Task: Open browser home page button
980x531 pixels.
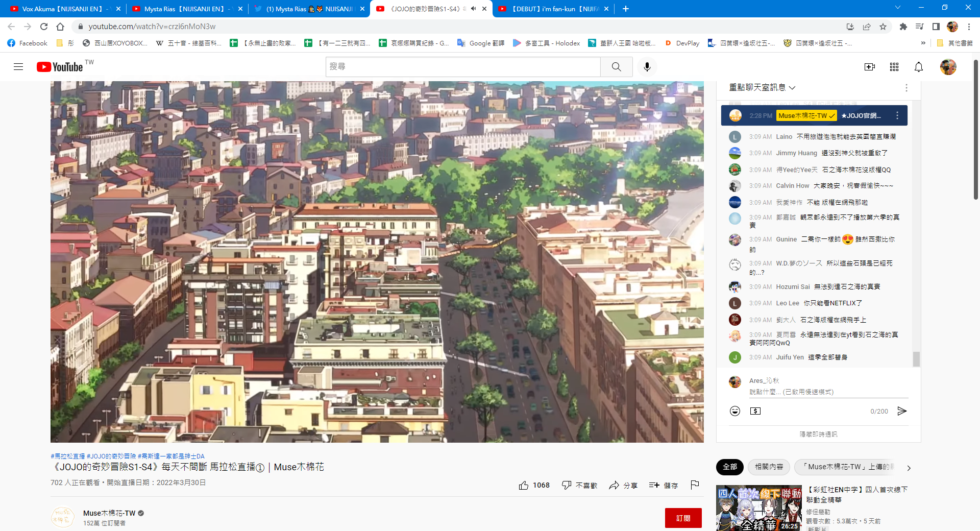Action: coord(60,27)
